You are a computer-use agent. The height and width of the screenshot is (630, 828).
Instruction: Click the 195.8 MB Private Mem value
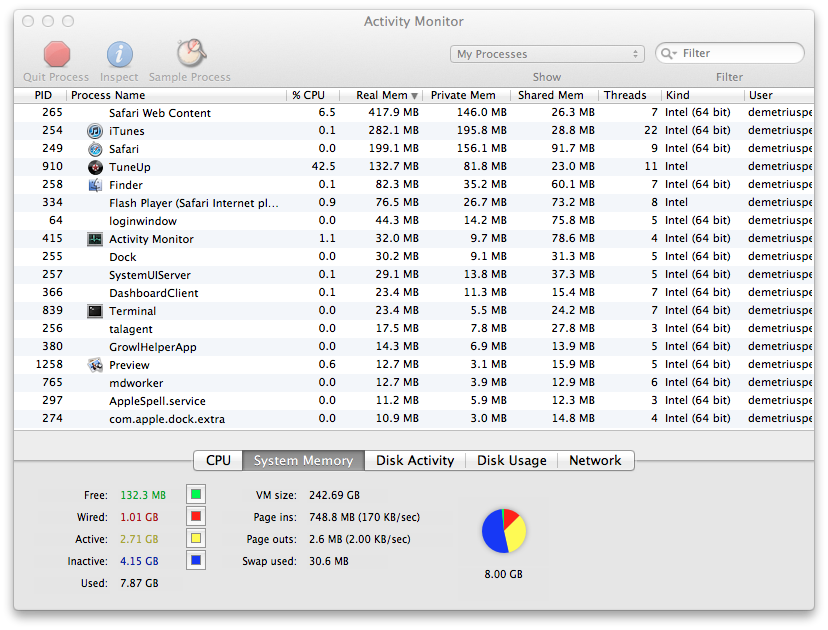pyautogui.click(x=482, y=130)
